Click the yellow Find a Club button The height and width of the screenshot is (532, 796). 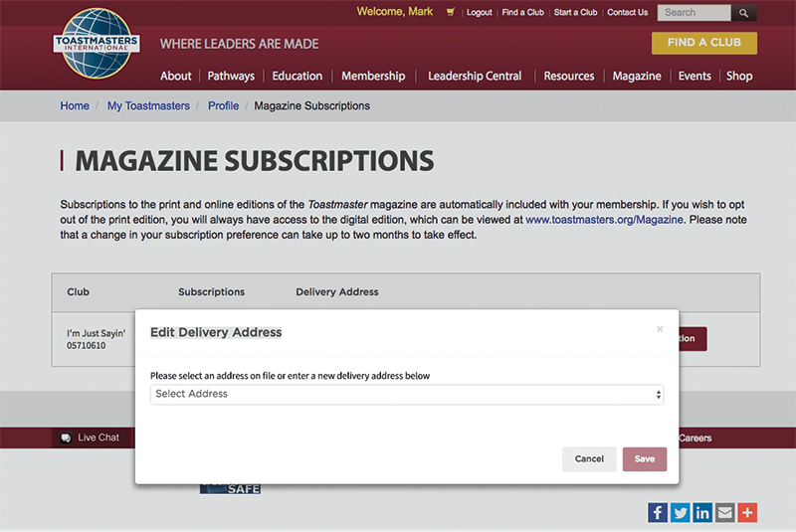pyautogui.click(x=703, y=43)
